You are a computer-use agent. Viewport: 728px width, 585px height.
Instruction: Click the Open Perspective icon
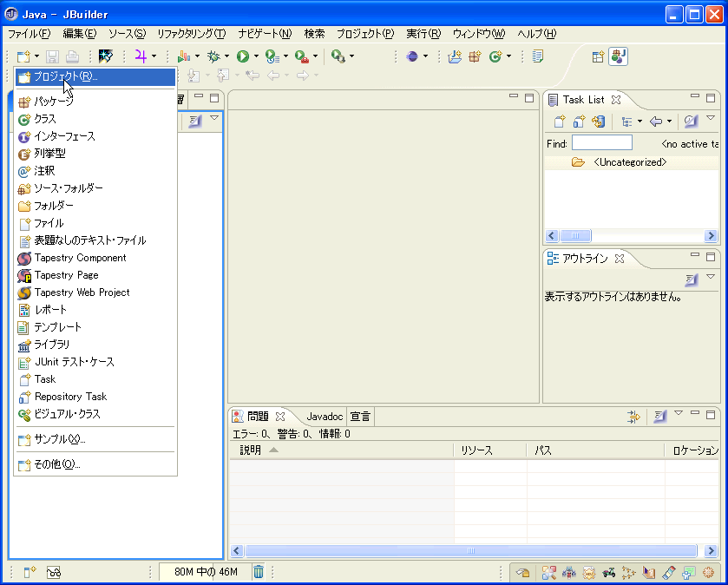coord(598,56)
